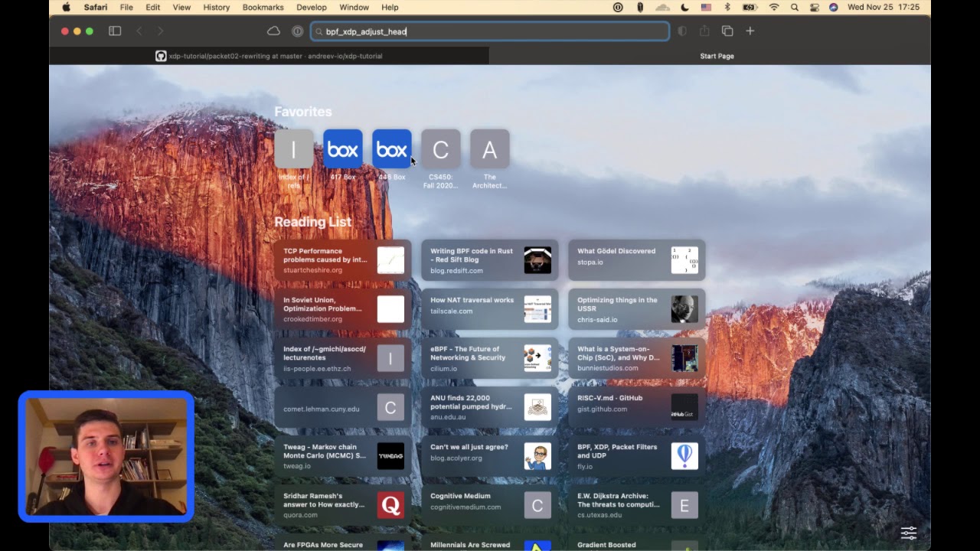This screenshot has width=980, height=551.
Task: Open Start Page customization settings icon
Action: pyautogui.click(x=908, y=533)
